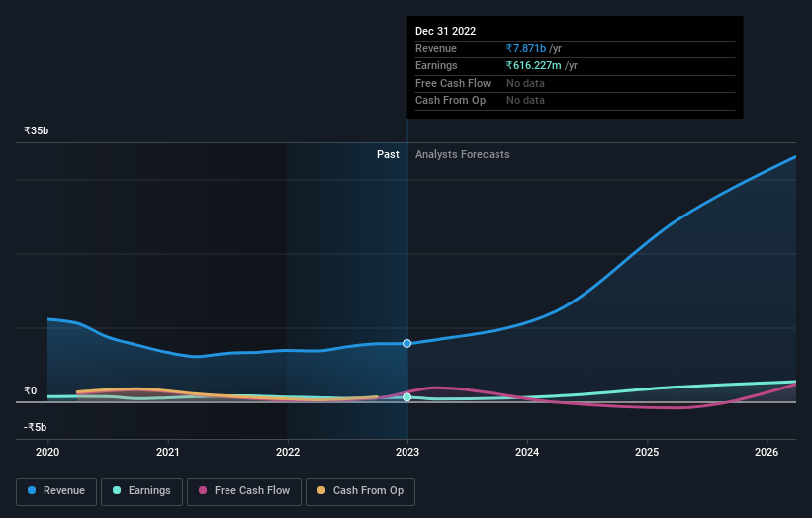This screenshot has width=812, height=518.
Task: Click the ₹35b y-axis label
Action: click(x=37, y=130)
